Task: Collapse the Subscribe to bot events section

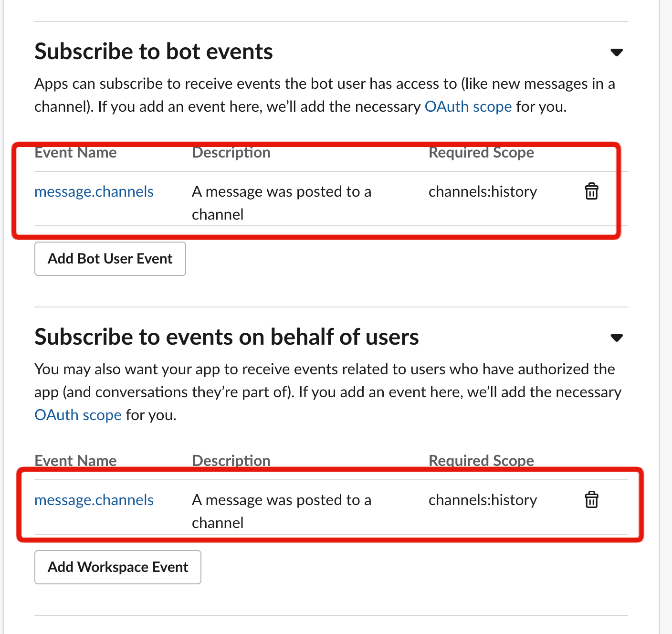Action: (617, 52)
